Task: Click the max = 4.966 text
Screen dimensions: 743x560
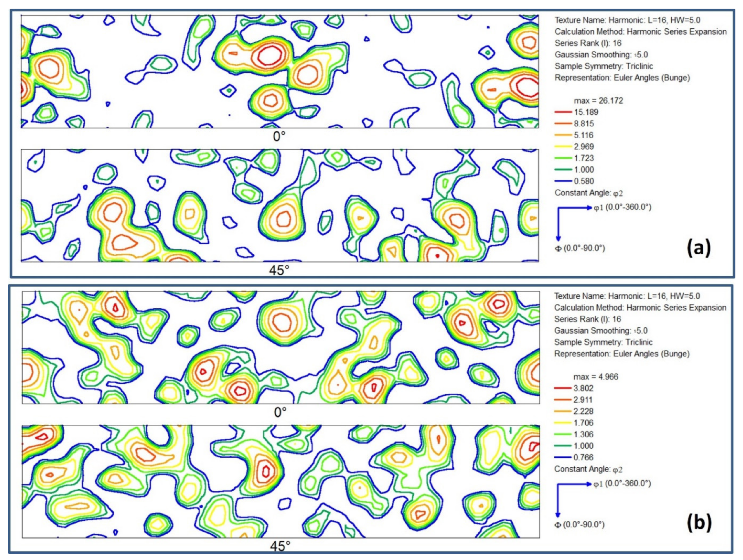Action: (x=596, y=377)
